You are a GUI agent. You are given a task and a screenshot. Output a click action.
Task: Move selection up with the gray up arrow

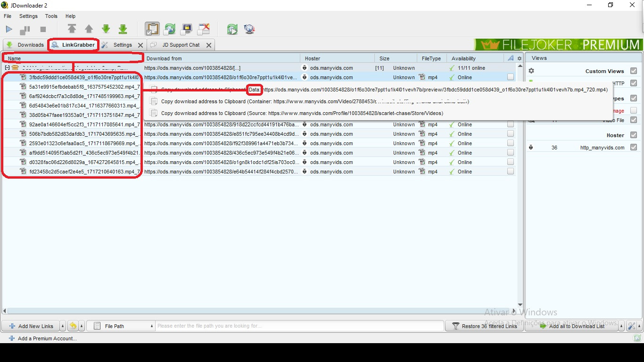pos(89,29)
